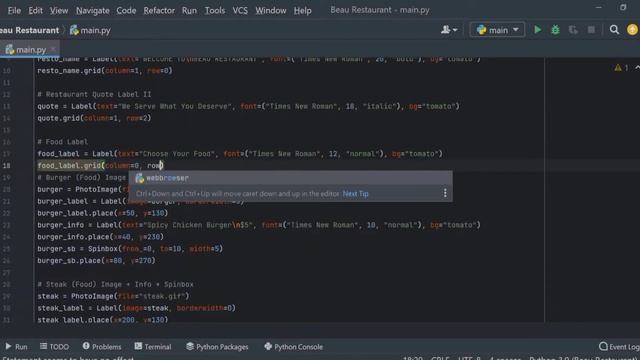Click 'steak = PhotoImage' code line

(113, 296)
